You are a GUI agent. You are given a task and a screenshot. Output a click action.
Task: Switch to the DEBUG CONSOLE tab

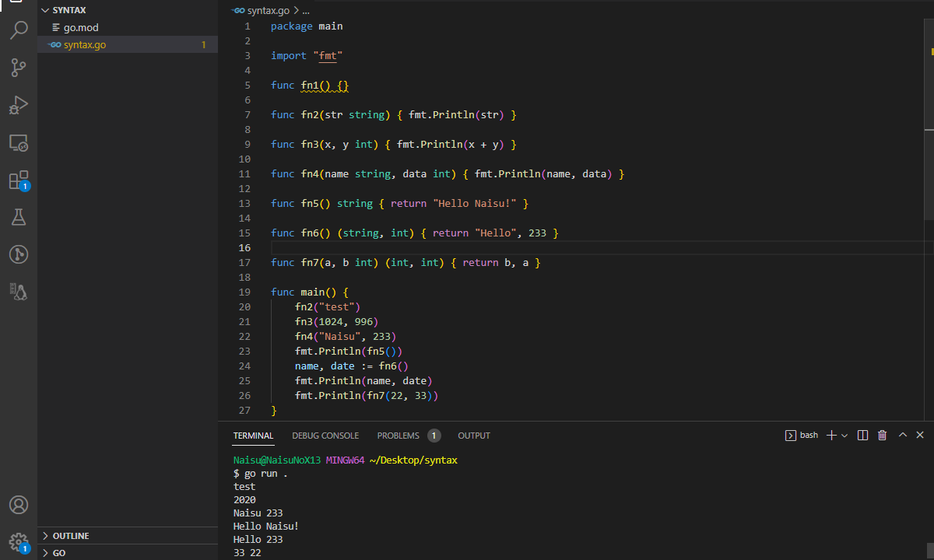(x=325, y=436)
